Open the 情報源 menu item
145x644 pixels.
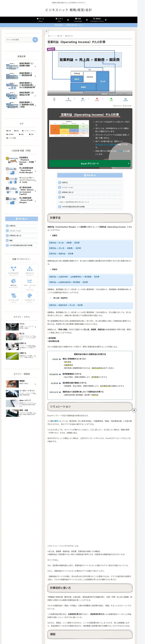(97, 20)
